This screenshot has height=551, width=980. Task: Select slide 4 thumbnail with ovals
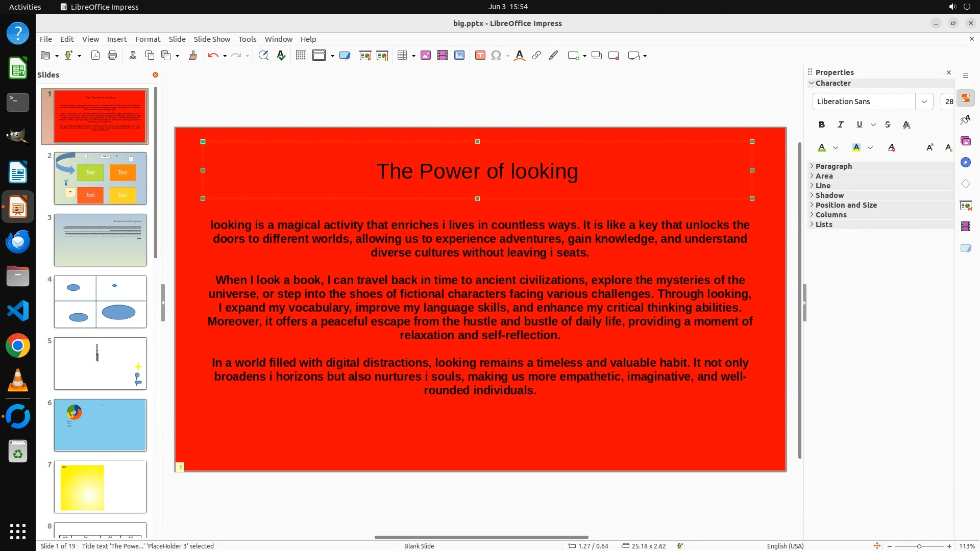pyautogui.click(x=100, y=302)
